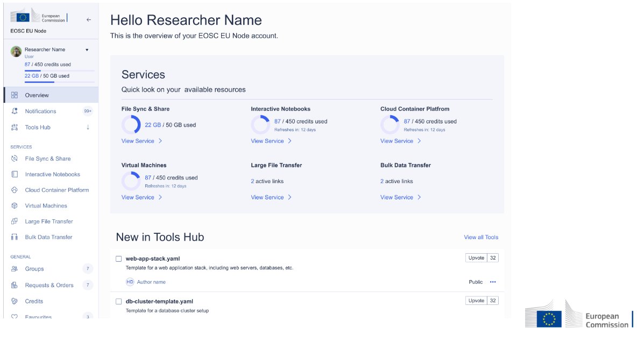Click the Bulk Data Transfer sidebar icon
644x341 pixels.
(x=15, y=236)
